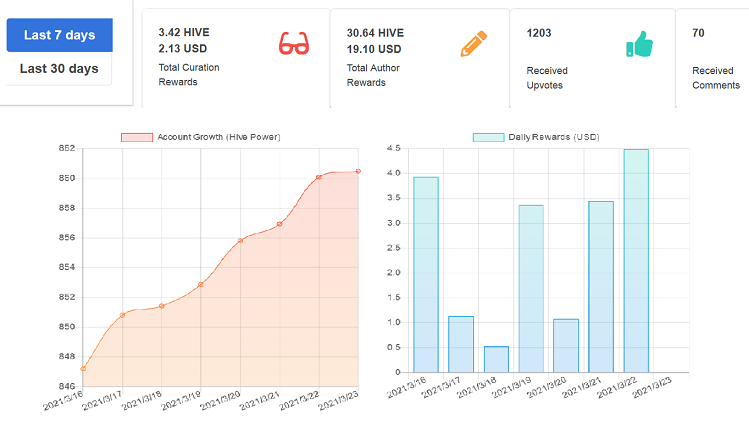Image resolution: width=749 pixels, height=424 pixels.
Task: Click the 2021/3/19 point on growth line
Action: pyautogui.click(x=201, y=285)
